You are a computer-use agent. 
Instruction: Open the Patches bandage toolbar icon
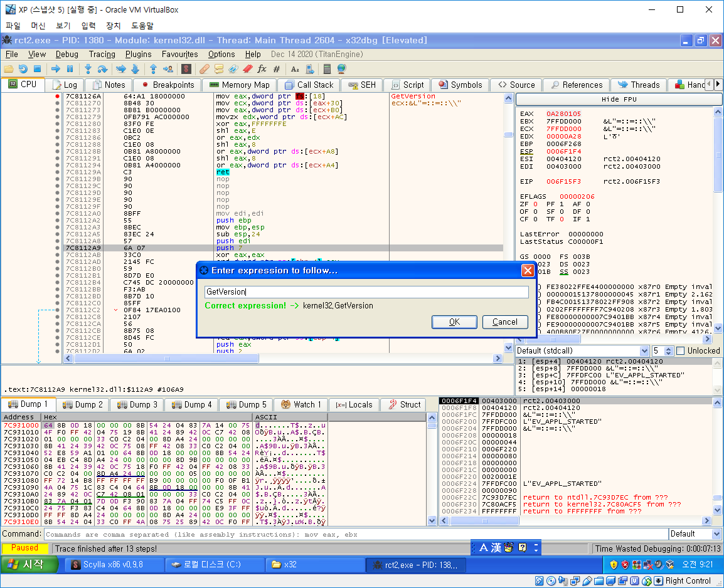(205, 69)
